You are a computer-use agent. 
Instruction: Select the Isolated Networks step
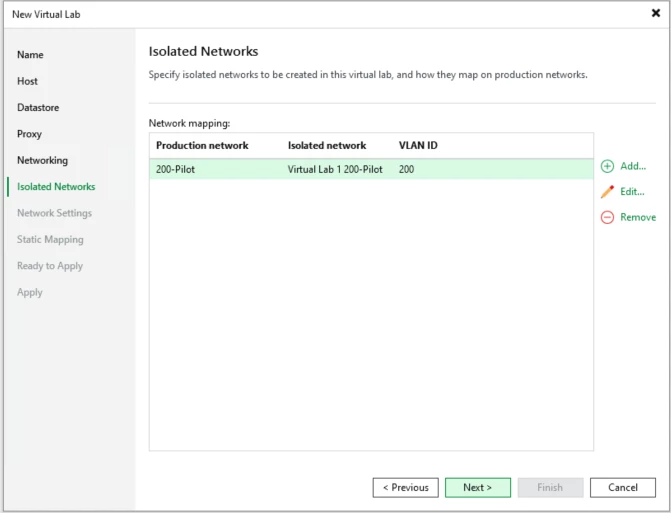pyautogui.click(x=56, y=187)
